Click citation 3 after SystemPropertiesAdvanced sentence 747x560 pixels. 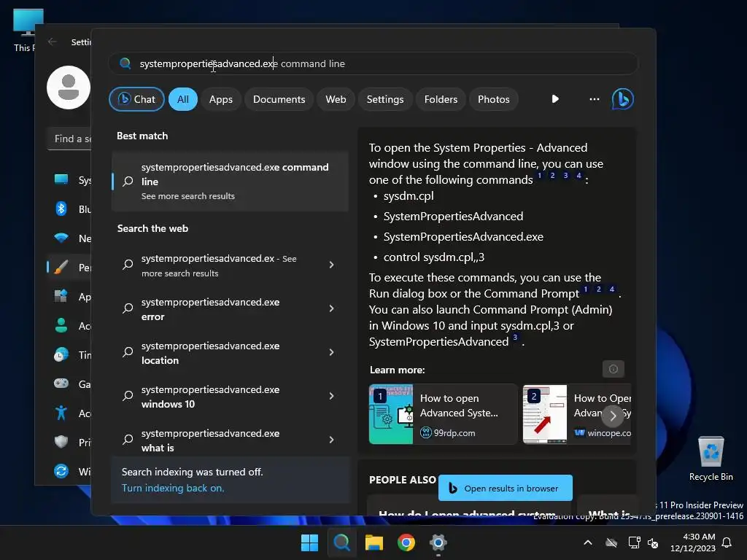pos(515,338)
